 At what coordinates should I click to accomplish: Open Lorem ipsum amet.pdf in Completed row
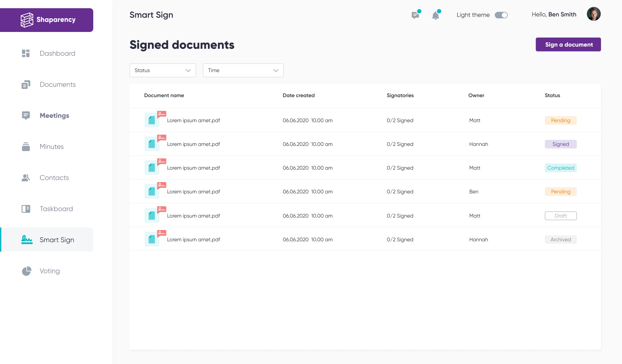click(193, 168)
